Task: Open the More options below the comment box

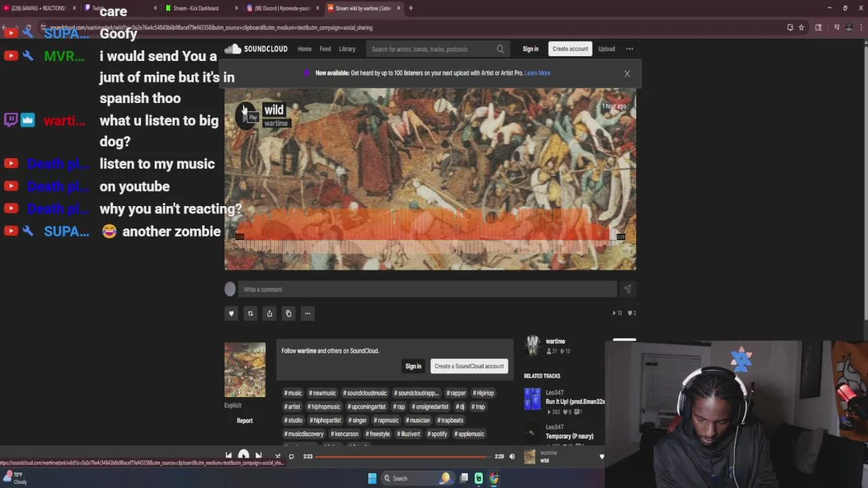Action: pos(307,313)
